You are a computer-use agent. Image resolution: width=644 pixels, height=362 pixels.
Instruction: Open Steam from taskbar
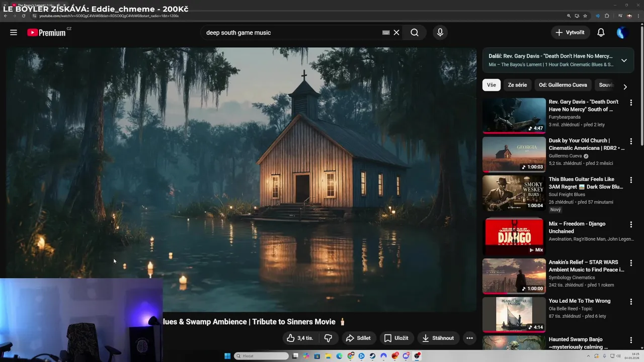point(372,356)
